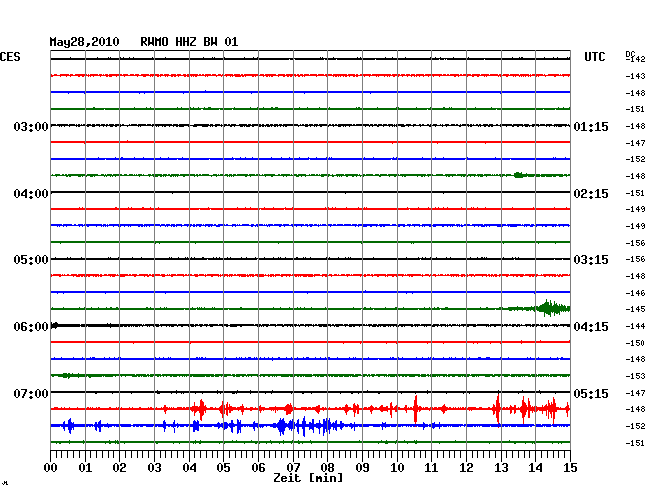Click bottom axis minute label 11
The width and height of the screenshot is (650, 494).
[x=431, y=468]
